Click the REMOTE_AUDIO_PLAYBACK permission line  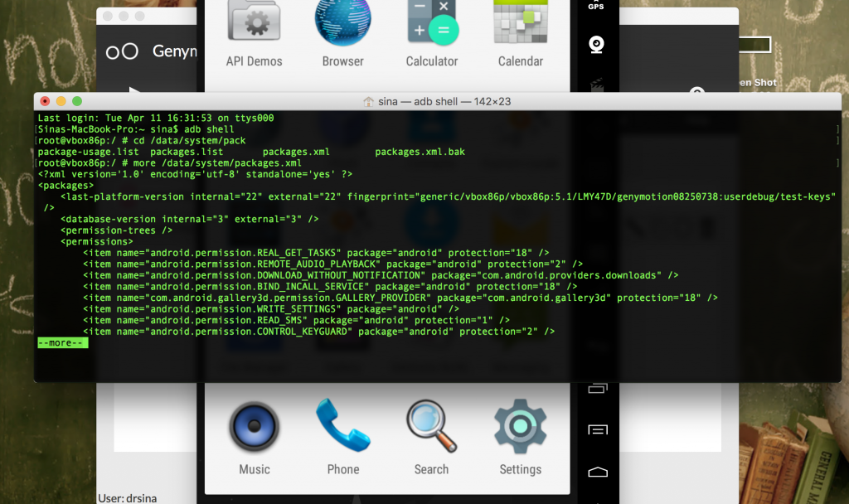[x=333, y=264]
